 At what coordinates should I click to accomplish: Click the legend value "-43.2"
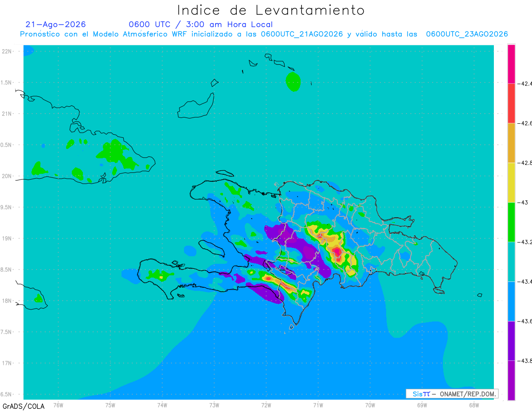(524, 242)
